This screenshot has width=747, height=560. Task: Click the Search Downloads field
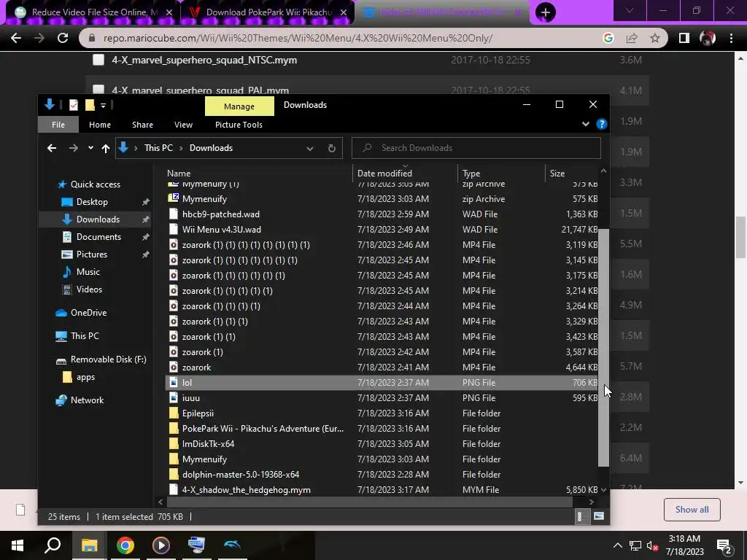(x=476, y=148)
